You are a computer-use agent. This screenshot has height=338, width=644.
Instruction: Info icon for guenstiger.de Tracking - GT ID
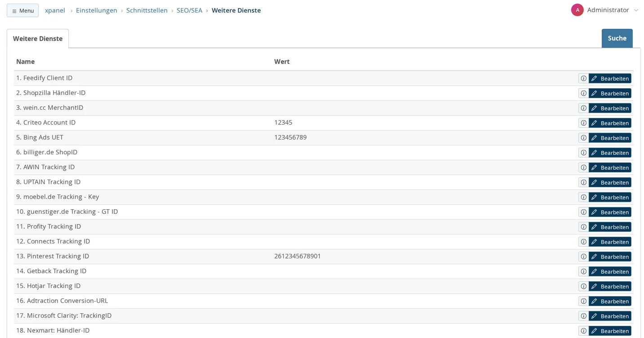(x=583, y=212)
